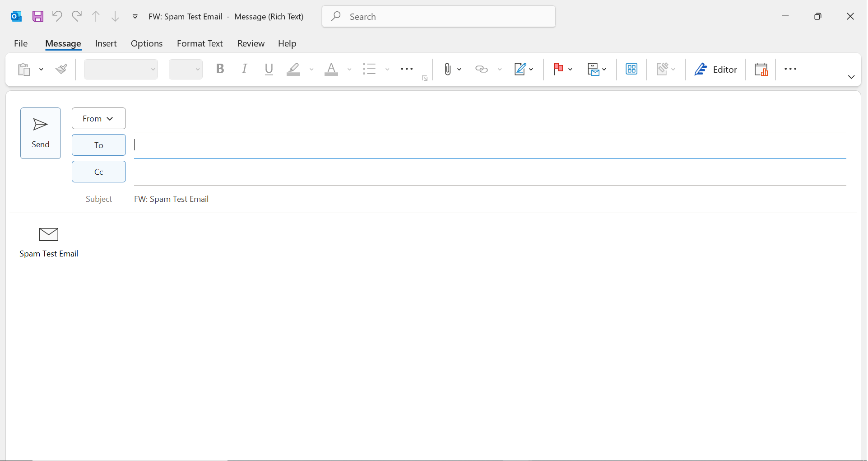Click the Search box in title bar

click(439, 17)
